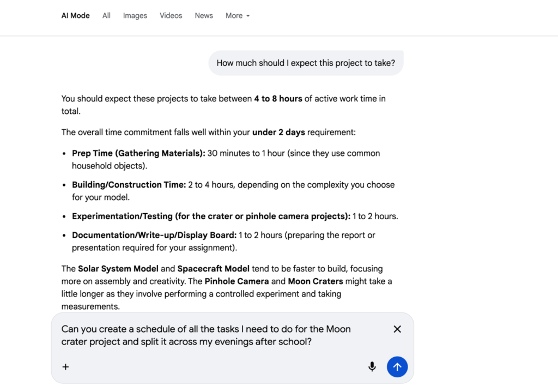Select the Videos tab

(171, 15)
